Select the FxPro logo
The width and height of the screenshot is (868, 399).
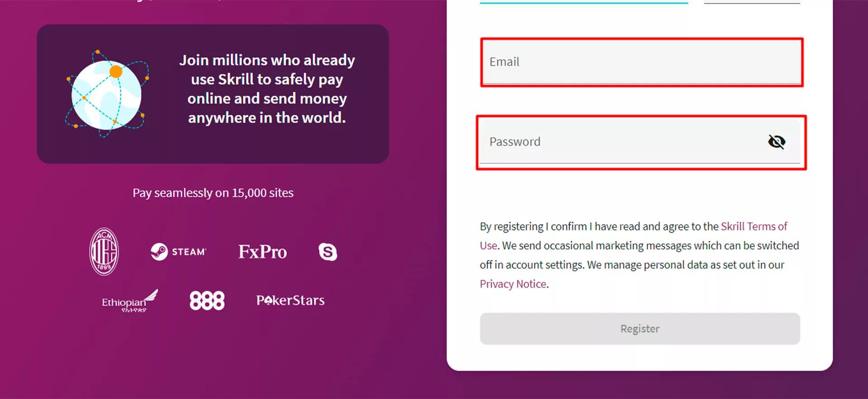click(x=262, y=252)
